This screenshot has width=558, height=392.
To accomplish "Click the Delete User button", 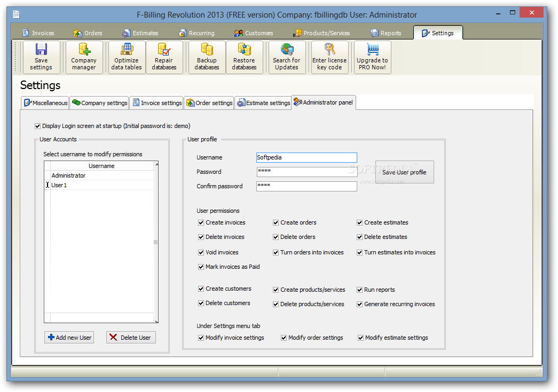I will 131,337.
